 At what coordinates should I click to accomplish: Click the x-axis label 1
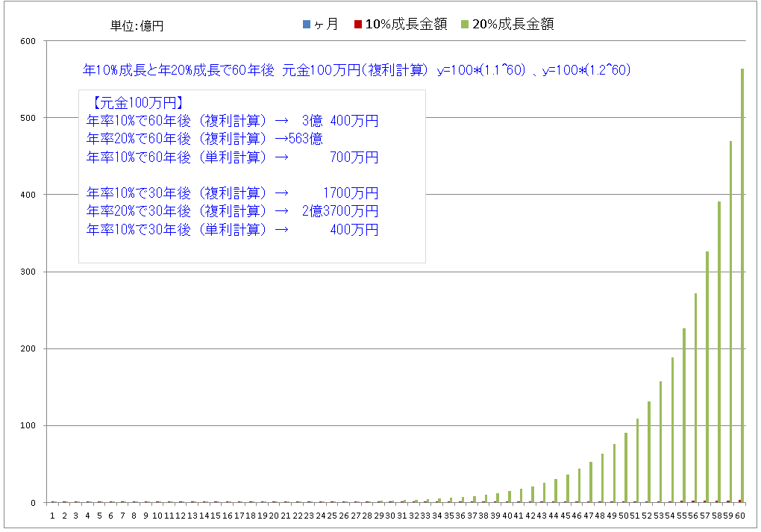pyautogui.click(x=52, y=516)
